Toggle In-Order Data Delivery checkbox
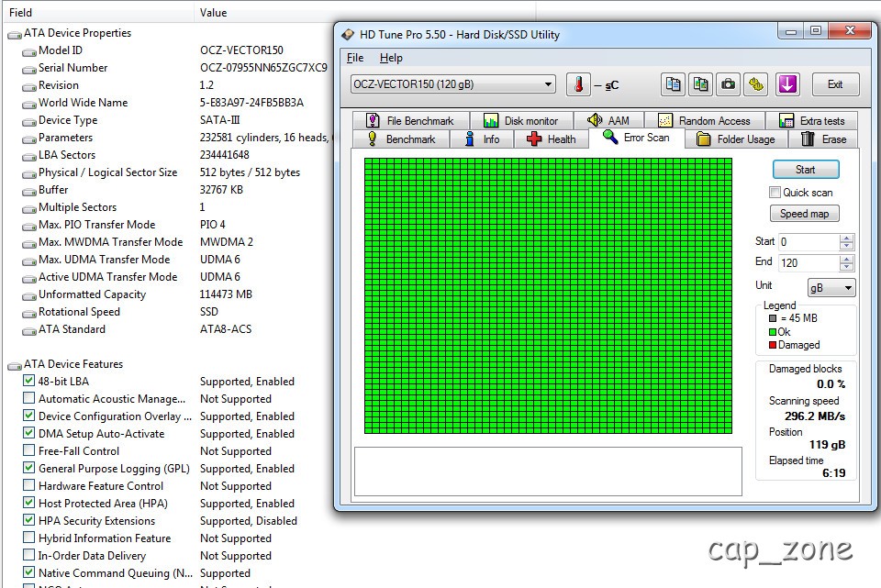Screen dimensions: 881x588 coord(28,555)
